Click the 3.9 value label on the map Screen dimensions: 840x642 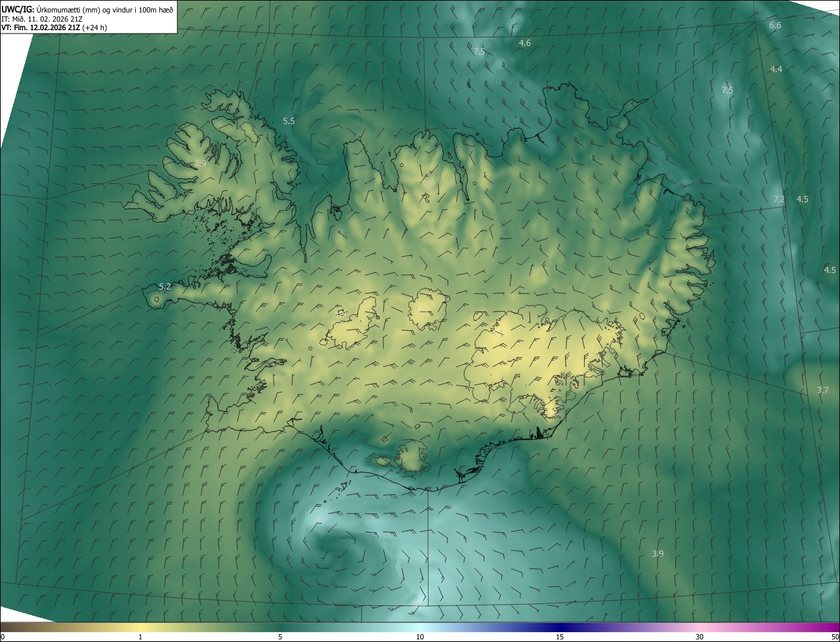coord(658,554)
